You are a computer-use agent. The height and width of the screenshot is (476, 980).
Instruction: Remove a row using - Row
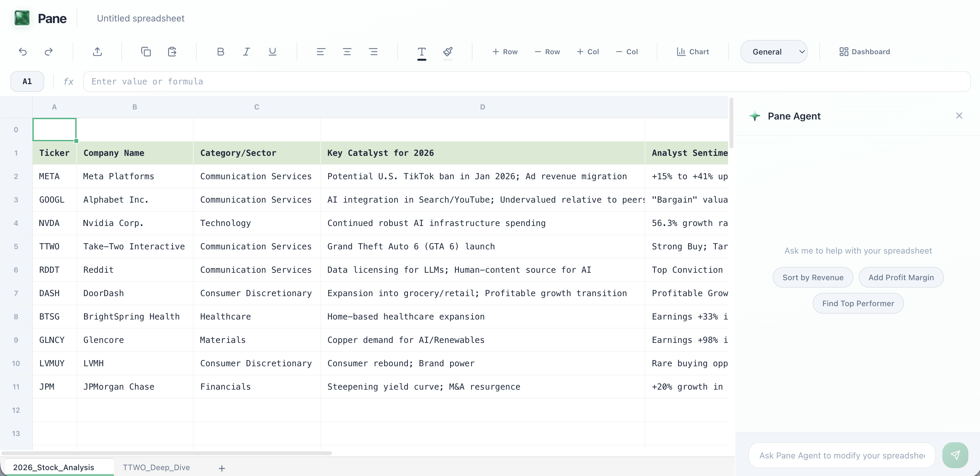click(547, 52)
